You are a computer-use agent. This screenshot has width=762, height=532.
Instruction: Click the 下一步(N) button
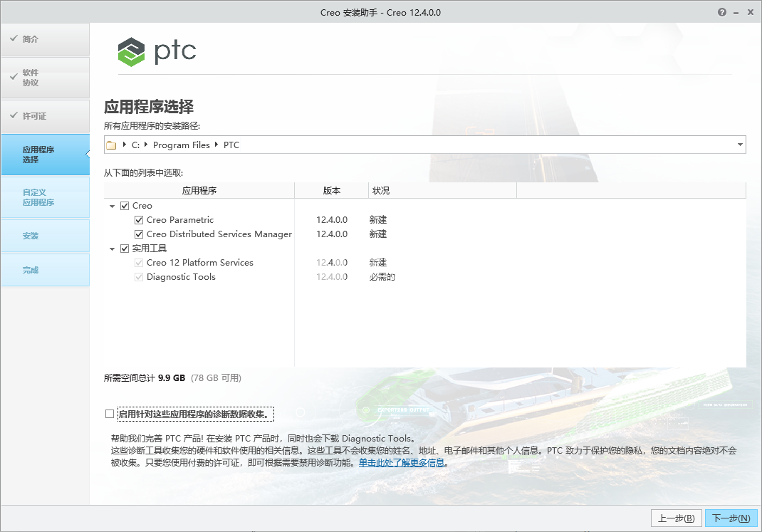click(731, 518)
